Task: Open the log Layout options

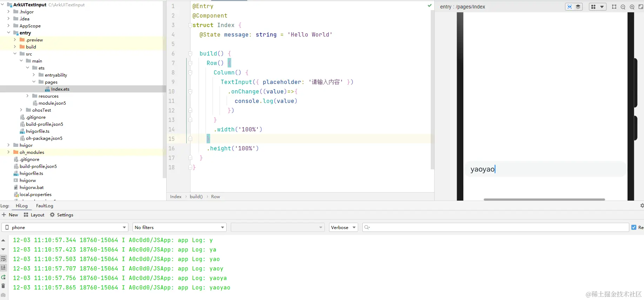Action: pos(34,215)
